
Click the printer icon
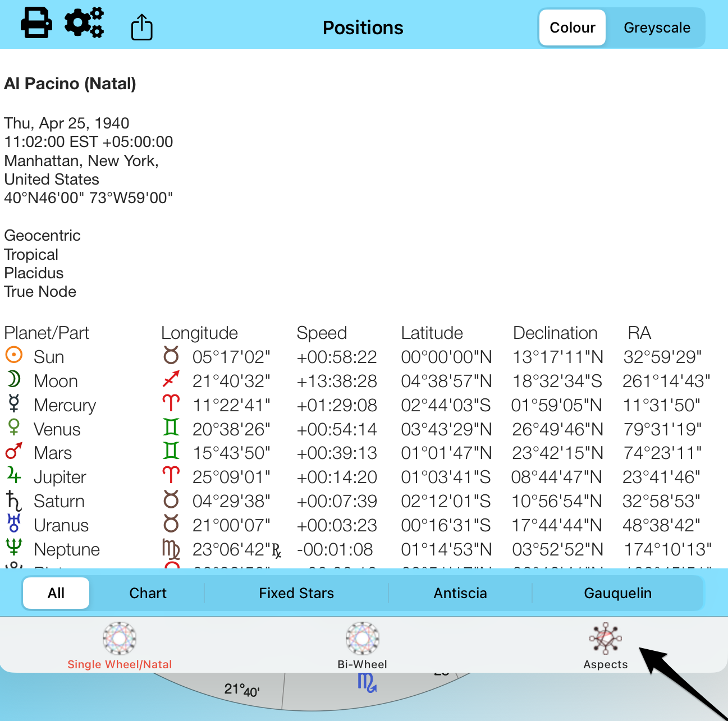pos(36,24)
